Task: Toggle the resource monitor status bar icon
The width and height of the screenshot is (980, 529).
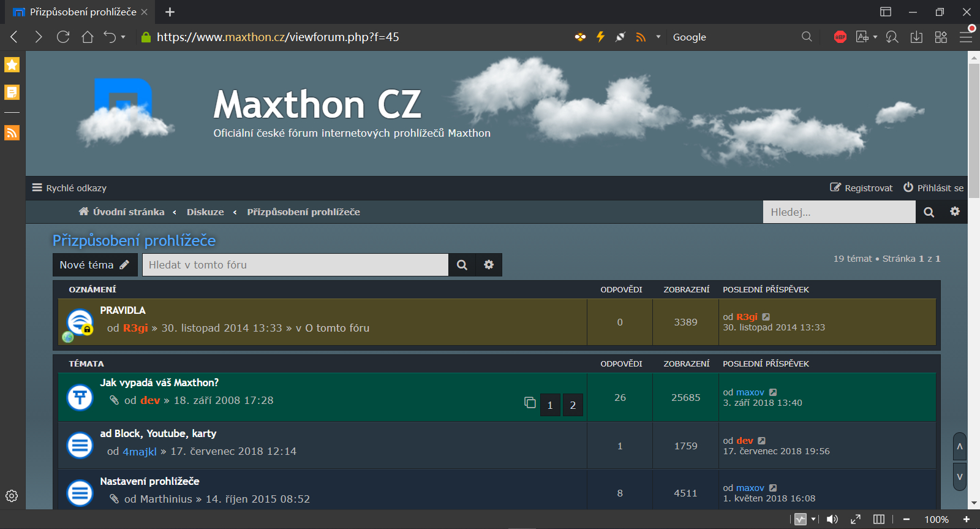Action: [x=801, y=519]
